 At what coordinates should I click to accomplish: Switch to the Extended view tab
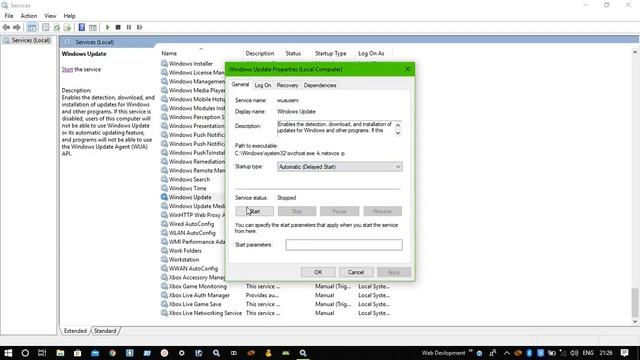point(75,331)
